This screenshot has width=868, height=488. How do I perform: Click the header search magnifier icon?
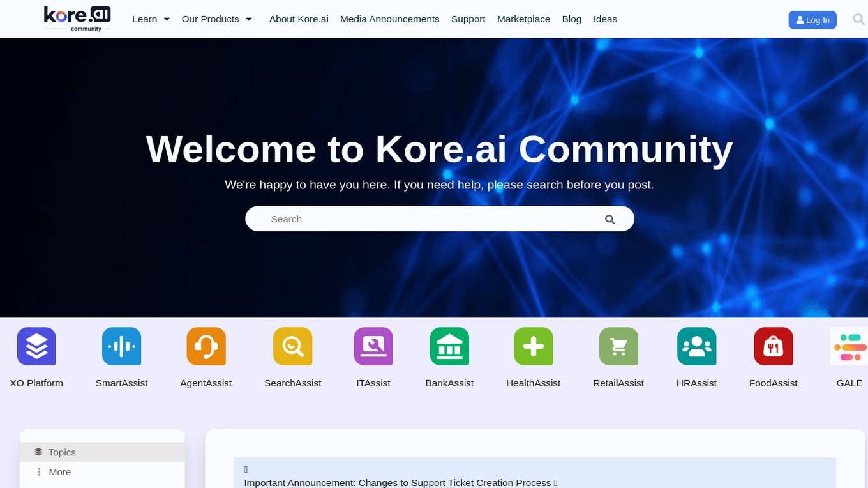point(858,19)
